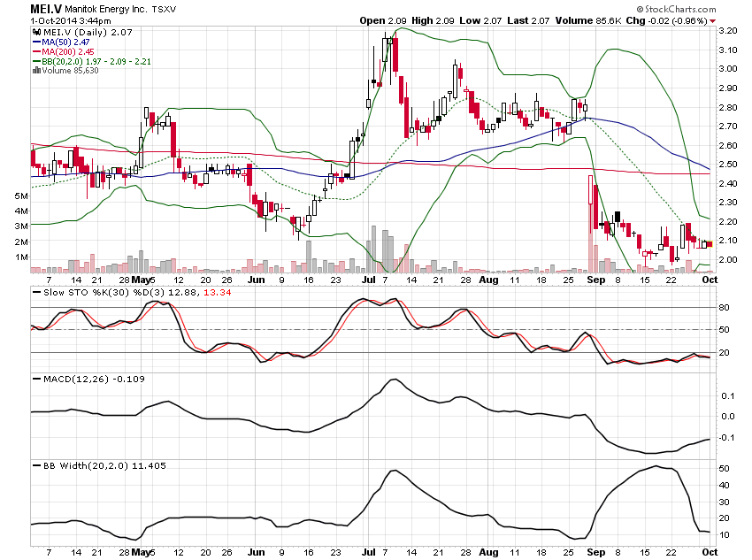Click the Open 2.09 value in header

pos(383,20)
